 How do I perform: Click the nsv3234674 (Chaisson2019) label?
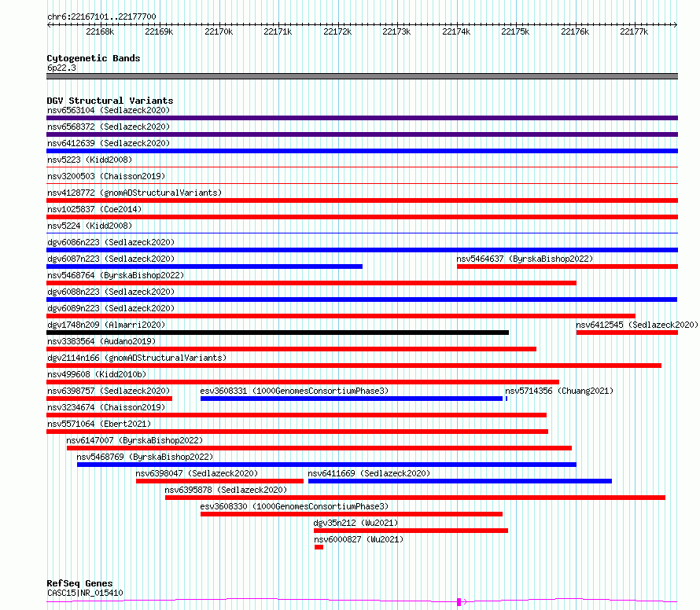click(x=106, y=407)
